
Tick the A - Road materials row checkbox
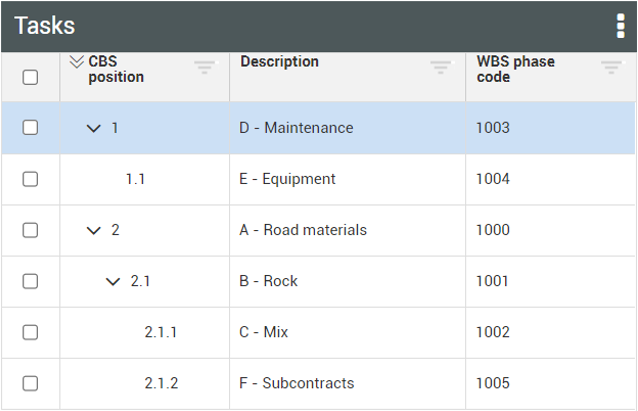[30, 230]
